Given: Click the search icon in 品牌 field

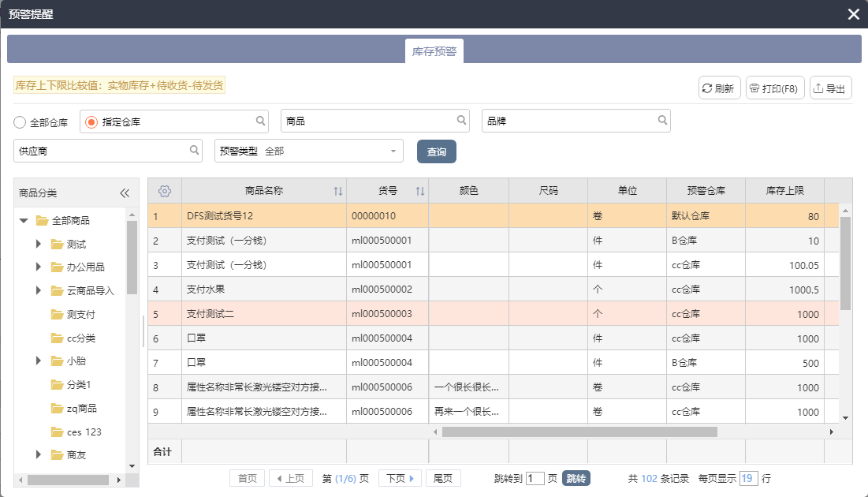Looking at the screenshot, I should click(x=662, y=121).
